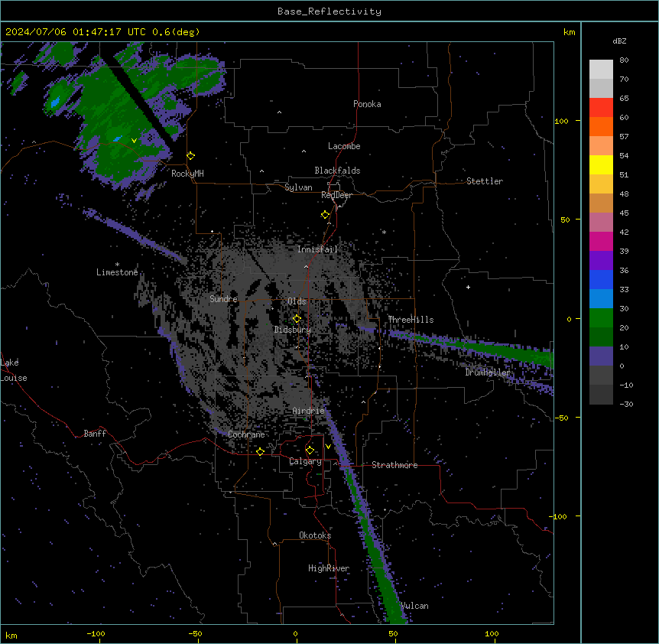The width and height of the screenshot is (659, 644).
Task: Click the 80 value atop the dBZ scale
Action: coord(624,60)
